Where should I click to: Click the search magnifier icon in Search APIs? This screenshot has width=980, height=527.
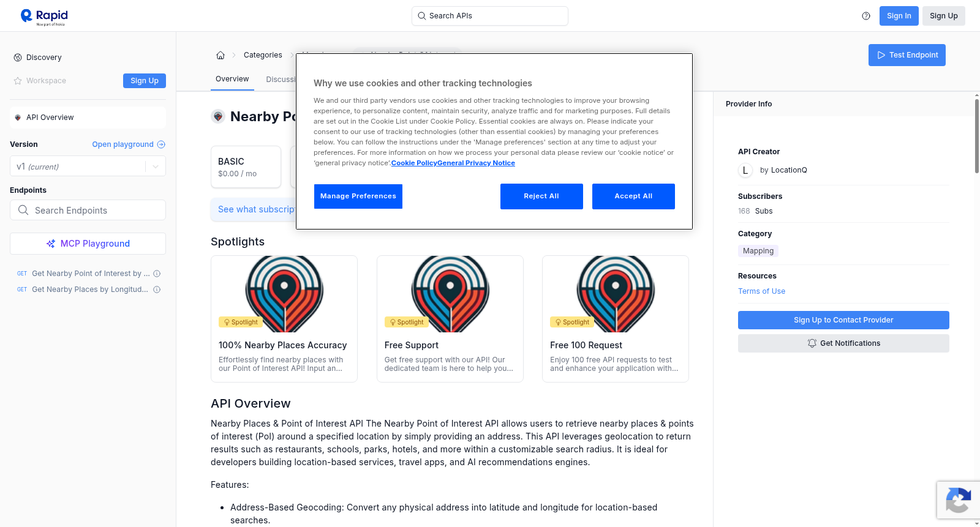[x=421, y=16]
